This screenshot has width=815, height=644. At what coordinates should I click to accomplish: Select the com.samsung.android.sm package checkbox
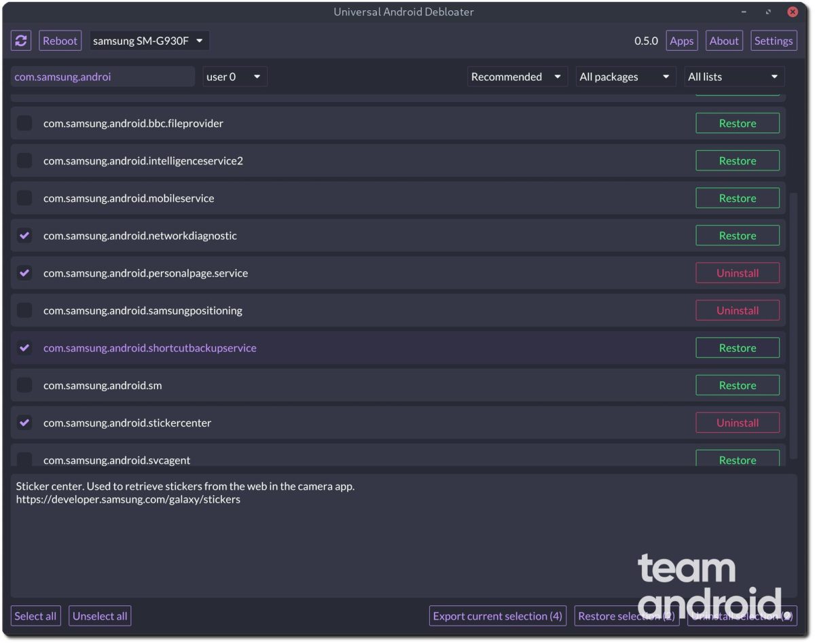[x=24, y=385]
